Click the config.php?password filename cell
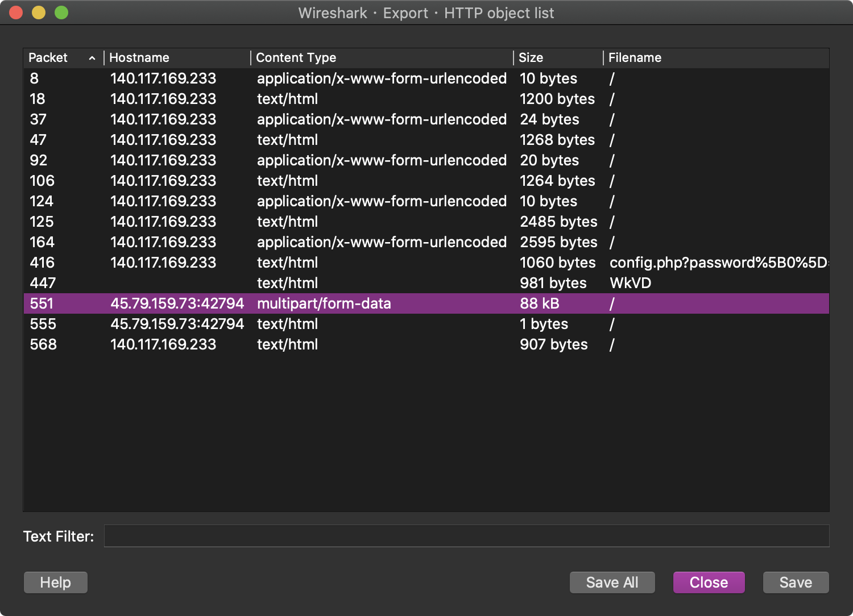The image size is (853, 616). point(719,263)
